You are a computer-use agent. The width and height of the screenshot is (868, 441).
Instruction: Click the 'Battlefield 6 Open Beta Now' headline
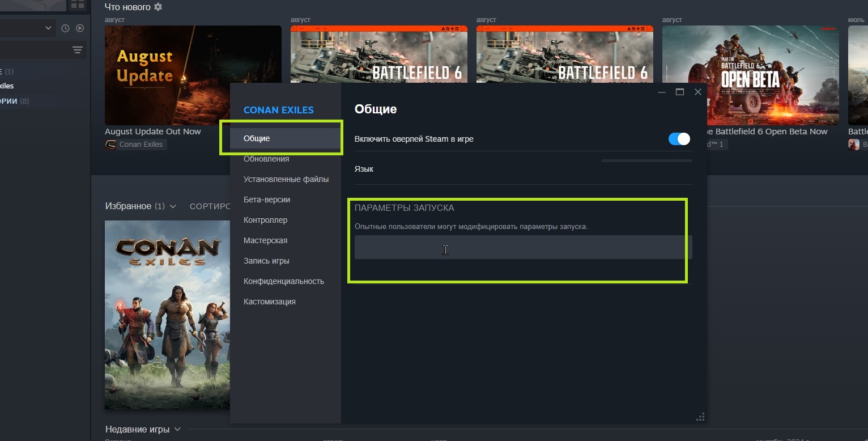(x=767, y=132)
